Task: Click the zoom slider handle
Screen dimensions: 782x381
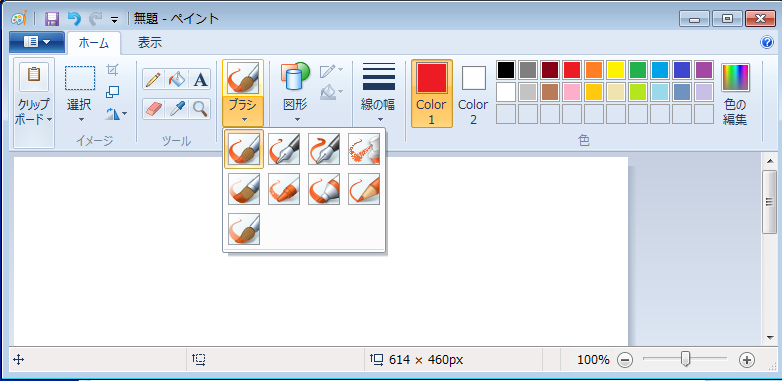Action: point(686,359)
